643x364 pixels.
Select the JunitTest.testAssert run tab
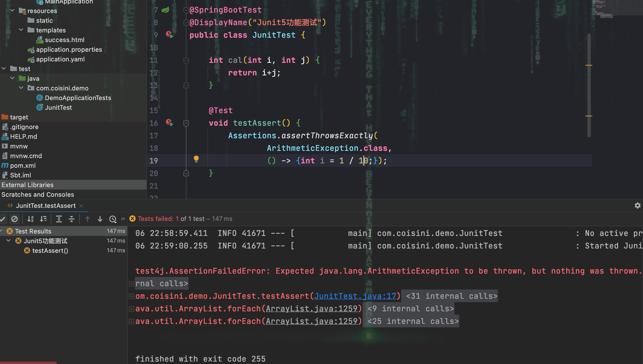(x=46, y=206)
